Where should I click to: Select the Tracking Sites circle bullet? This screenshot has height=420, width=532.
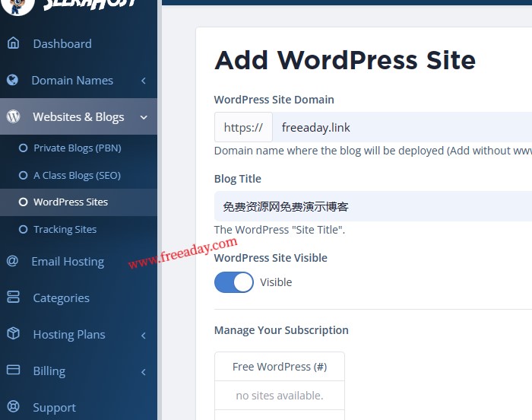pyautogui.click(x=23, y=229)
